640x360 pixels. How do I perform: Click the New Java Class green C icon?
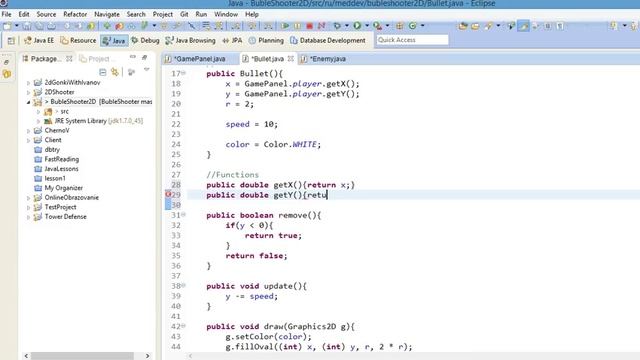click(413, 26)
